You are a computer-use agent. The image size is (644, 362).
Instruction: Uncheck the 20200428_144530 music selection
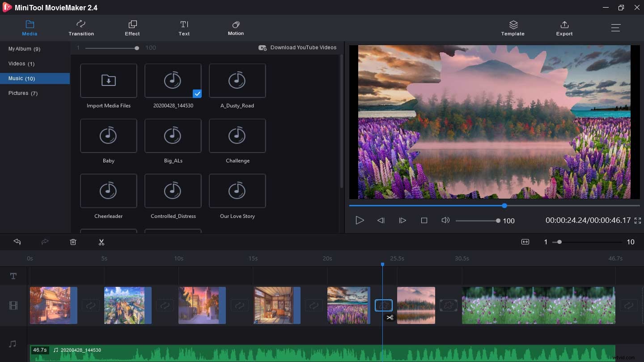197,94
